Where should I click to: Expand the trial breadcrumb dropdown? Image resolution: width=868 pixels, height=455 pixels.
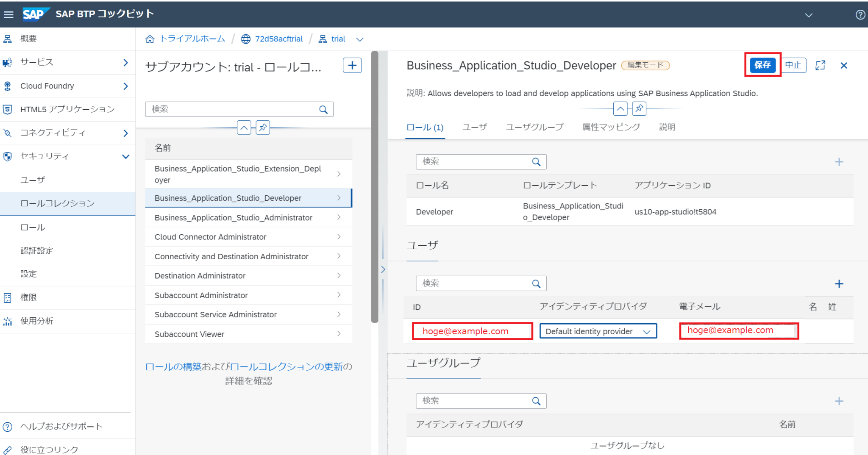pyautogui.click(x=360, y=39)
